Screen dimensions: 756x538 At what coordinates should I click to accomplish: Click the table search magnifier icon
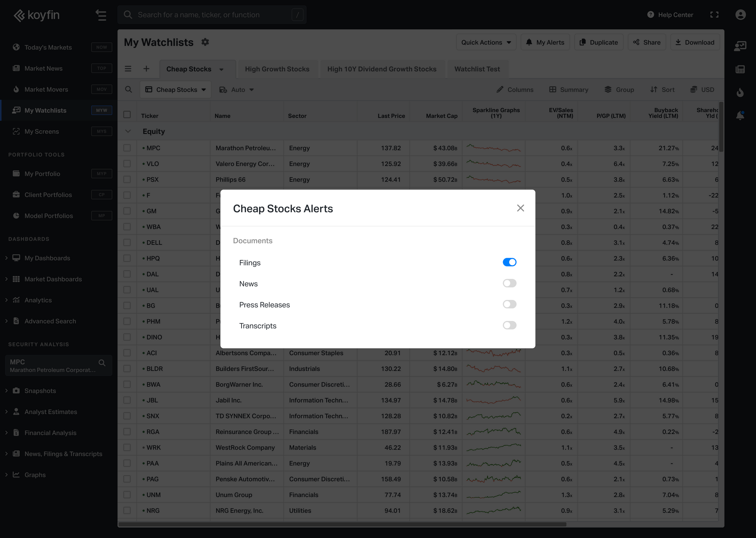129,90
